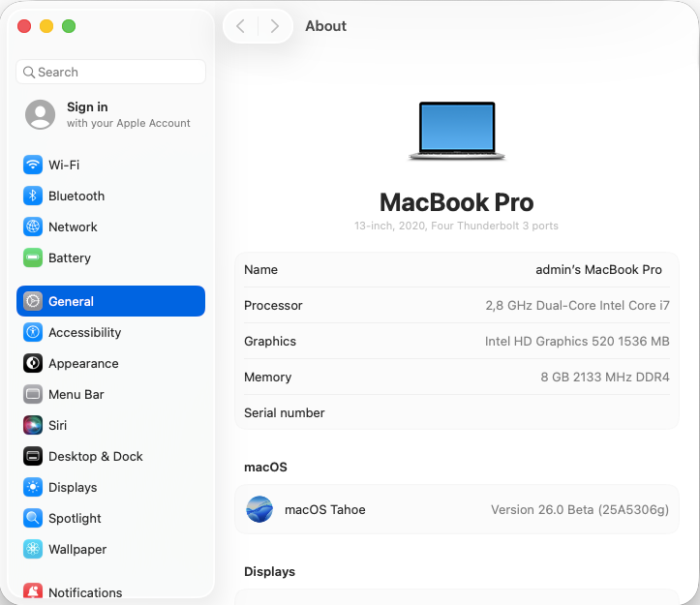Click the Memory row label
Screen dimensions: 700x605
(268, 377)
